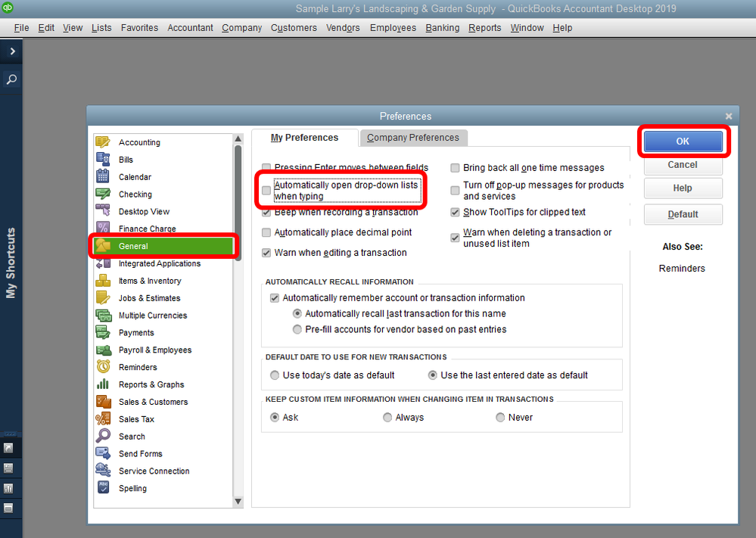Uncheck Show ToolTips for clipped text
The width and height of the screenshot is (756, 538).
click(x=455, y=212)
